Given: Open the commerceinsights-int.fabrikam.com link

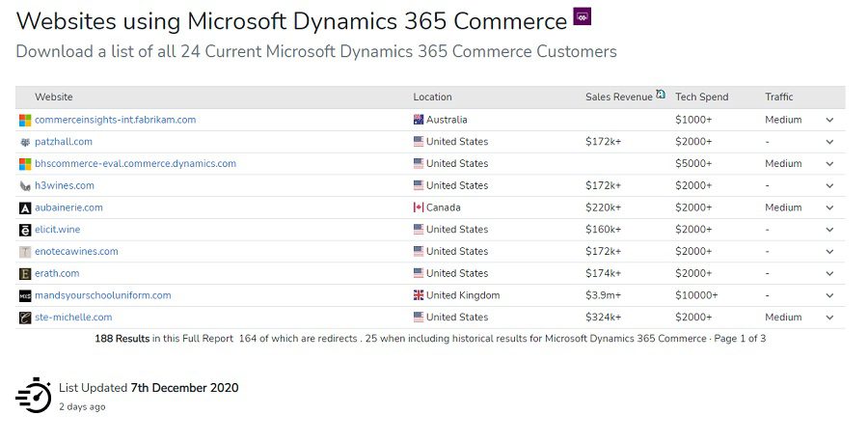Looking at the screenshot, I should [x=115, y=120].
